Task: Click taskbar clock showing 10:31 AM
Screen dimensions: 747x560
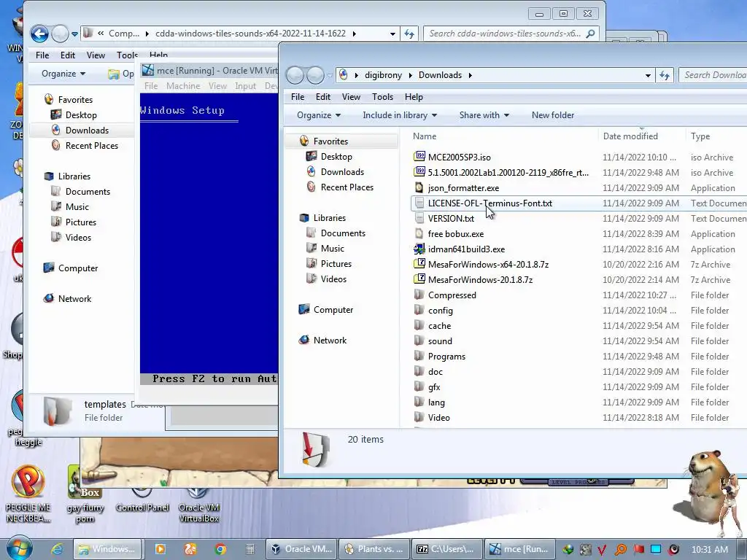Action: click(709, 550)
